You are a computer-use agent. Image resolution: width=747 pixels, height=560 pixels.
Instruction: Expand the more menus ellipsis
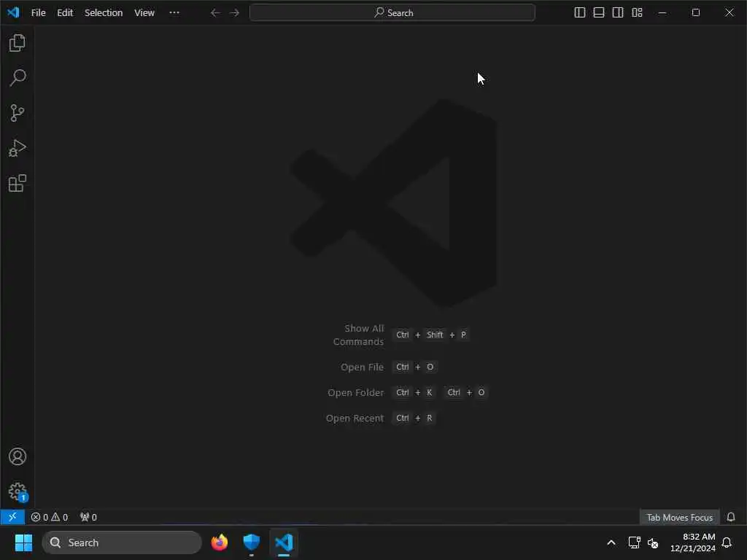[x=174, y=13]
